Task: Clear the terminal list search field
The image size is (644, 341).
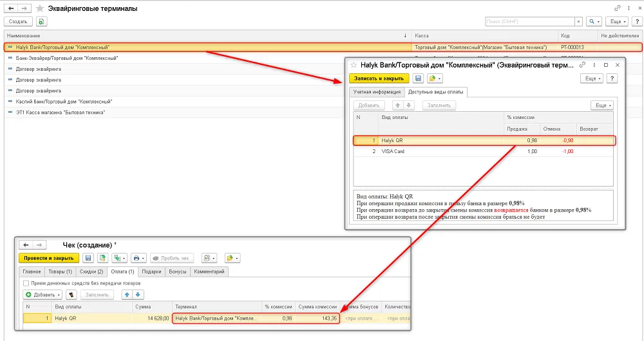Action: coord(578,21)
